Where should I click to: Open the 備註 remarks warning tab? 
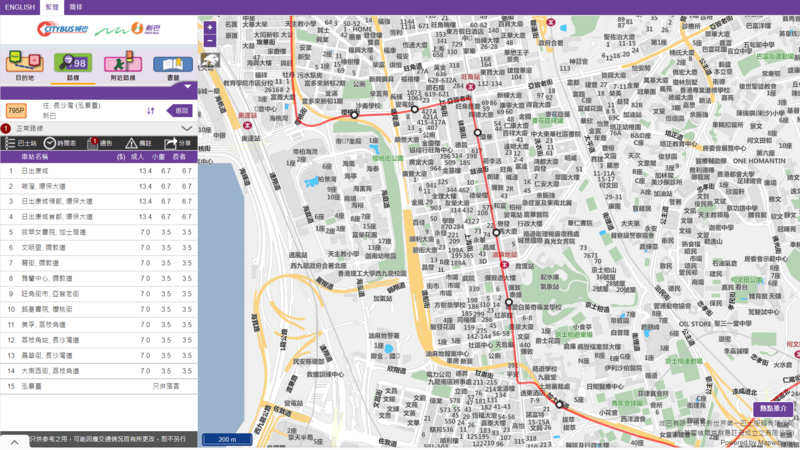pos(138,144)
